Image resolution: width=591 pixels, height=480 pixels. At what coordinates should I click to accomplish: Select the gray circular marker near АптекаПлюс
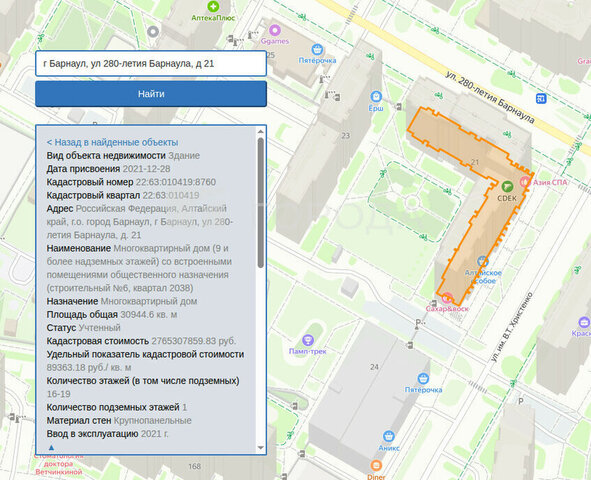tap(153, 32)
